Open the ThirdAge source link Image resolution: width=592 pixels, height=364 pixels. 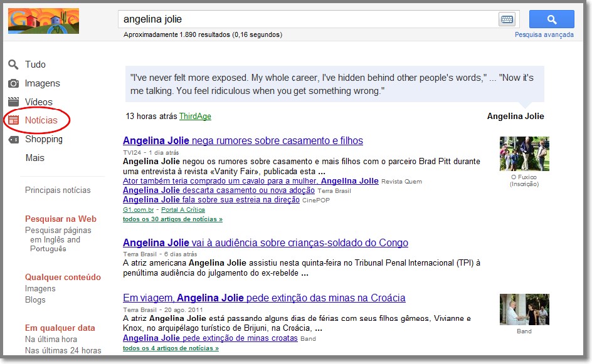pos(195,116)
